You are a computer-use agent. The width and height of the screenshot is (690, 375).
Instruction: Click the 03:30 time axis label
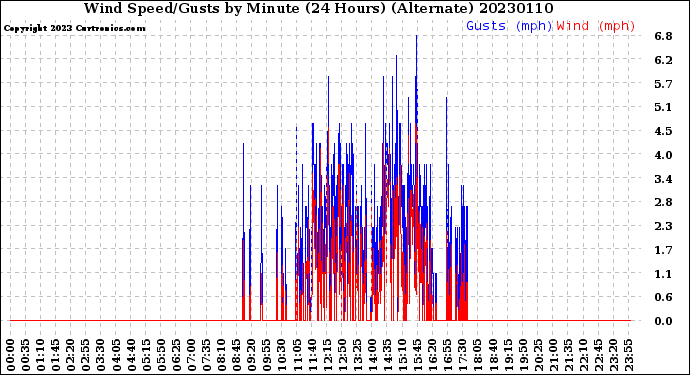101,355
